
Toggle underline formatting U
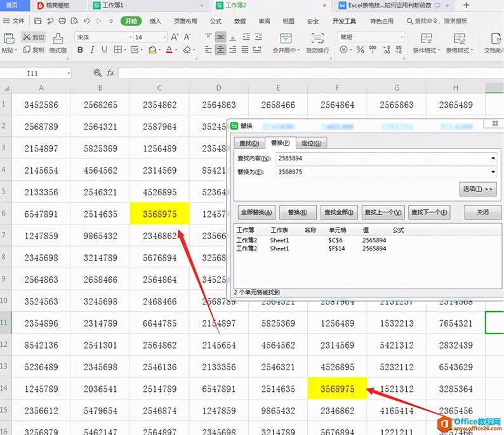(x=105, y=49)
